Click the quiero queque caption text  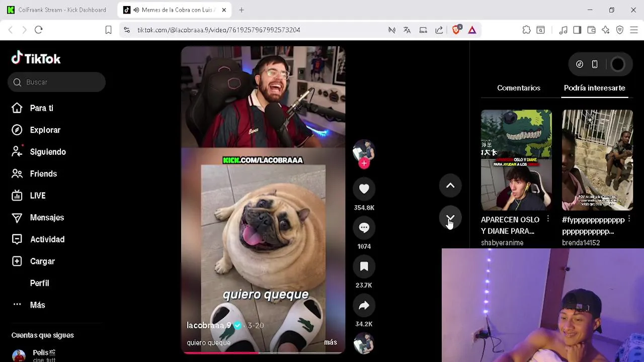[x=208, y=343]
